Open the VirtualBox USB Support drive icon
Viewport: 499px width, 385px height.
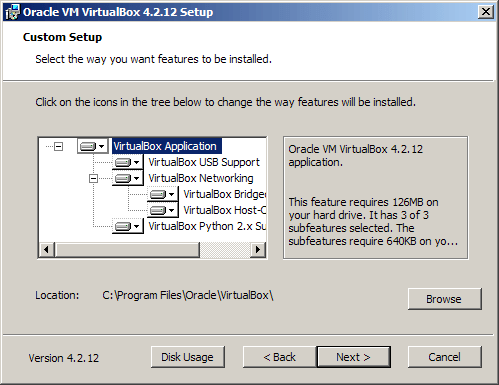coord(127,162)
